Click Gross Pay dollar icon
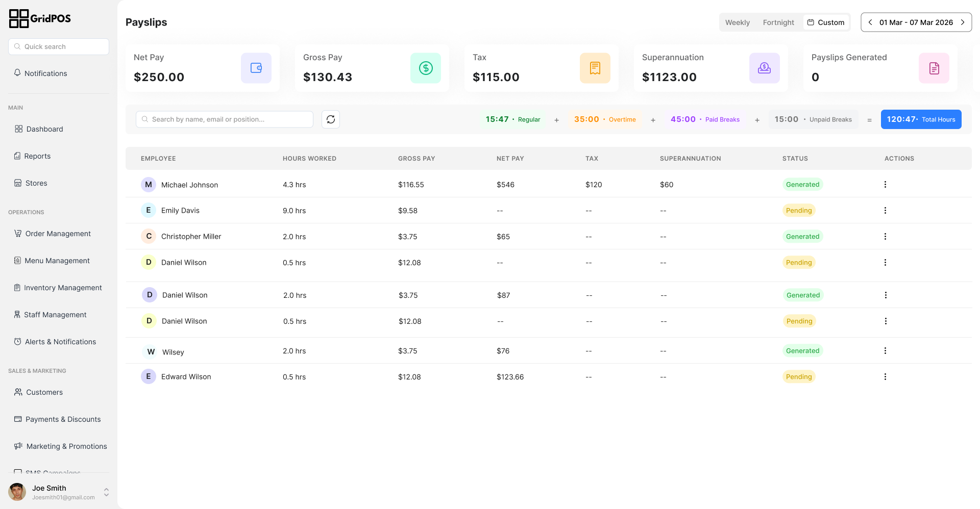Image resolution: width=980 pixels, height=509 pixels. 426,68
